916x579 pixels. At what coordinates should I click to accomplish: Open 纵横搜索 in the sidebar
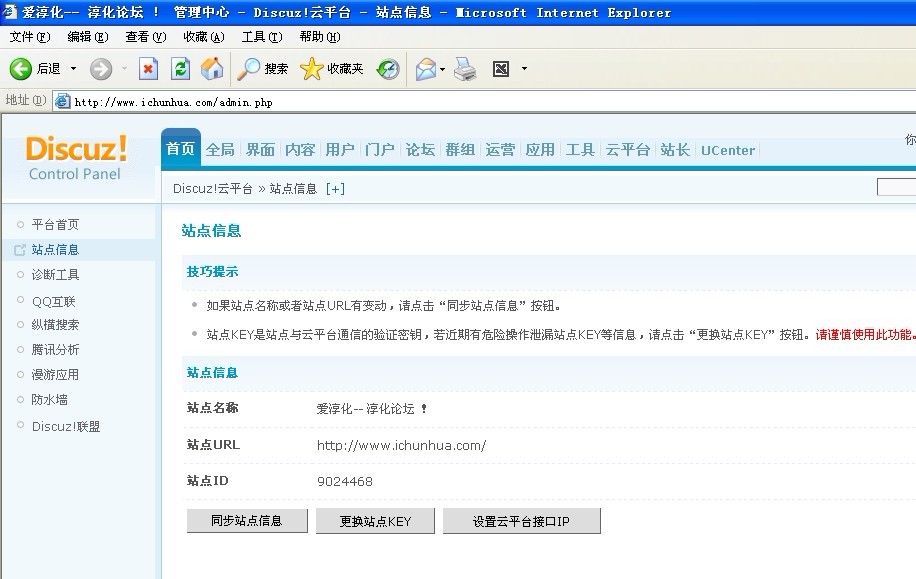click(x=55, y=325)
